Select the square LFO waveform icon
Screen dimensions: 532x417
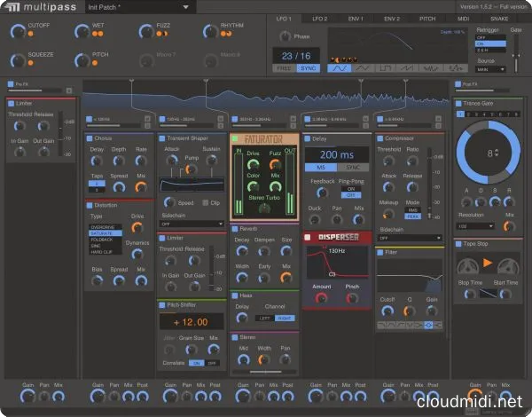386,67
